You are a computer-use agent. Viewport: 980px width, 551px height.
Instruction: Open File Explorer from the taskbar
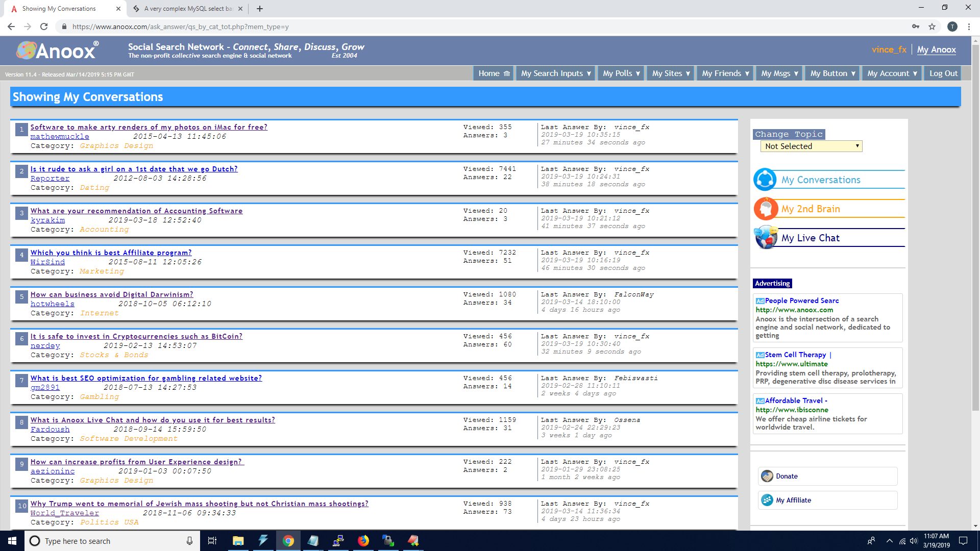pyautogui.click(x=238, y=541)
